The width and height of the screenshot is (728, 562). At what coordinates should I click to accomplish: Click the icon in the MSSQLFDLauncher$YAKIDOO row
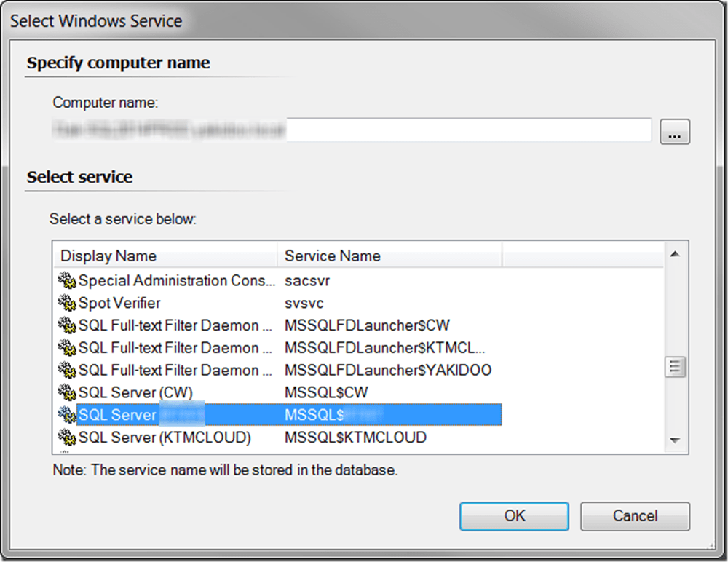[x=67, y=371]
